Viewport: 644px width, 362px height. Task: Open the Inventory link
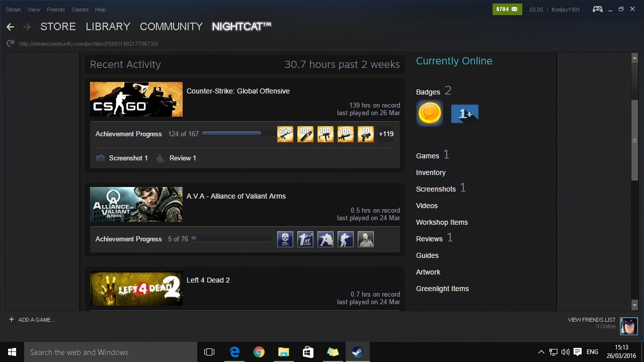pos(431,172)
